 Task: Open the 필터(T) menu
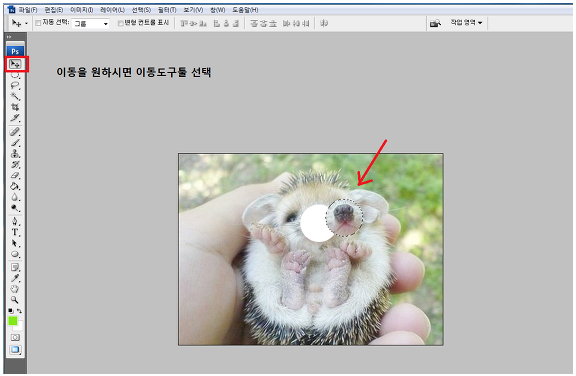pos(167,10)
